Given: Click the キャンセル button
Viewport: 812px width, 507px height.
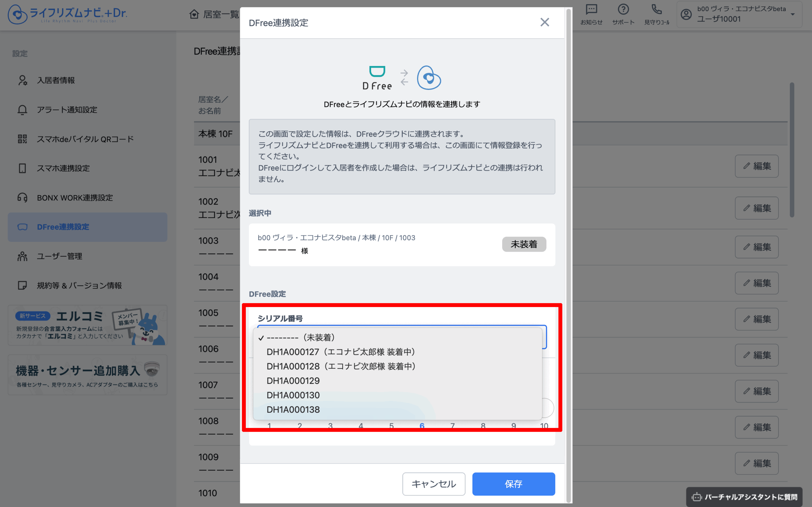Looking at the screenshot, I should [x=434, y=484].
